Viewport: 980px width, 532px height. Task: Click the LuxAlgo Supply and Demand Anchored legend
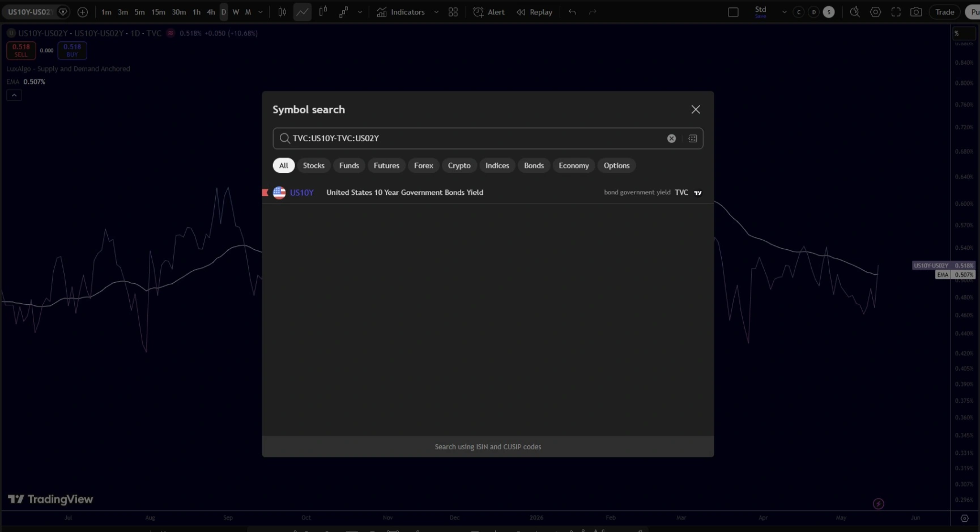[x=68, y=69]
